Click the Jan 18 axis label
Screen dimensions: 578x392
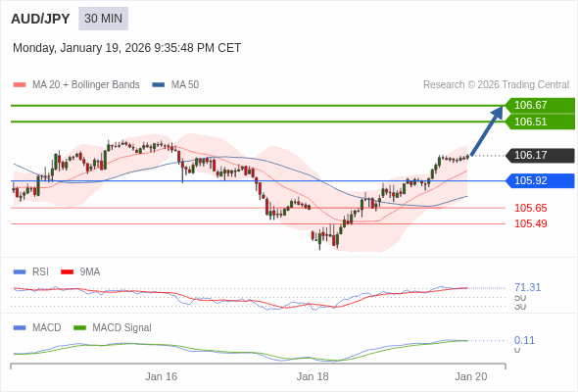point(313,376)
